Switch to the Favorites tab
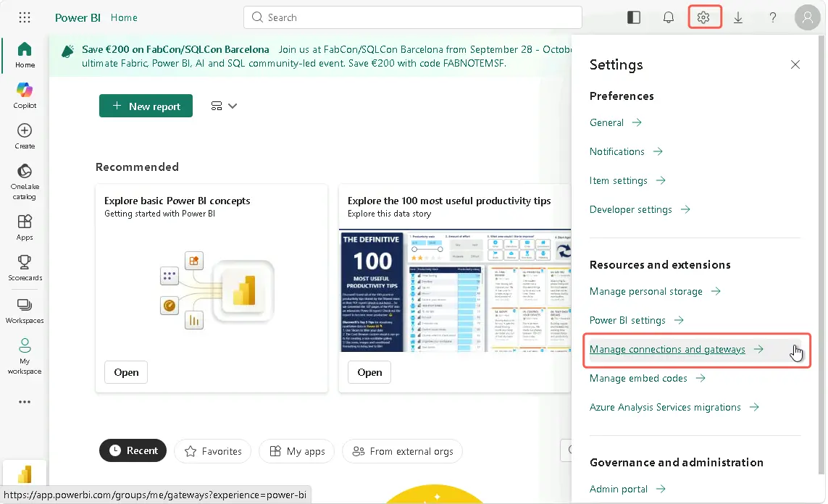 (x=213, y=451)
